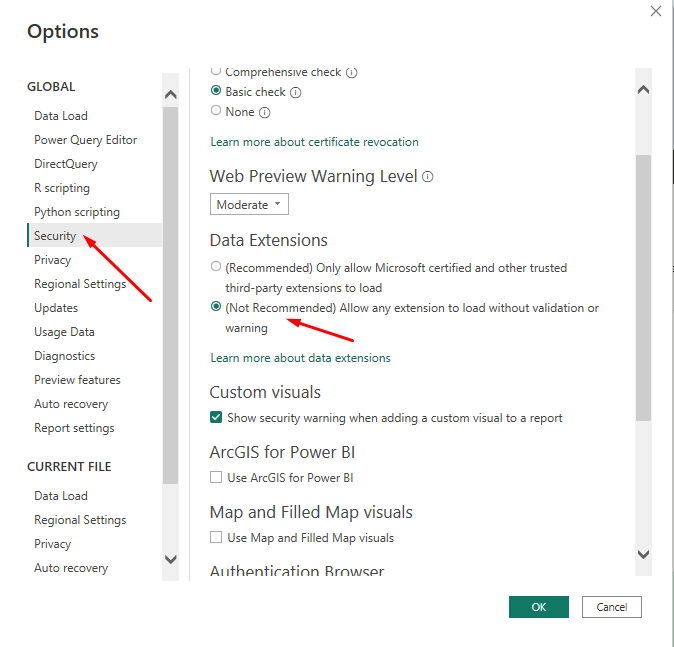This screenshot has height=647, width=674.
Task: Uncheck Show security warning for custom visuals
Action: tap(216, 417)
